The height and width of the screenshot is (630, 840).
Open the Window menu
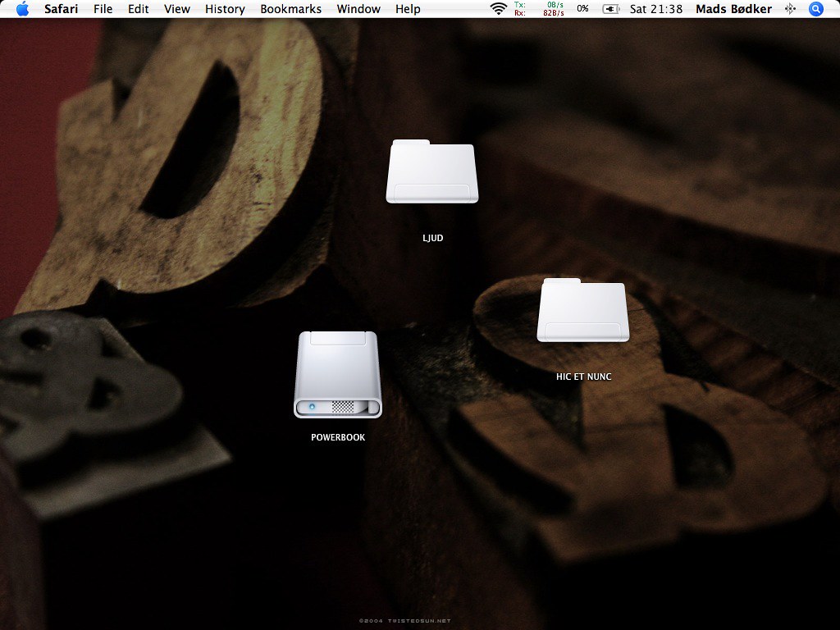tap(358, 9)
